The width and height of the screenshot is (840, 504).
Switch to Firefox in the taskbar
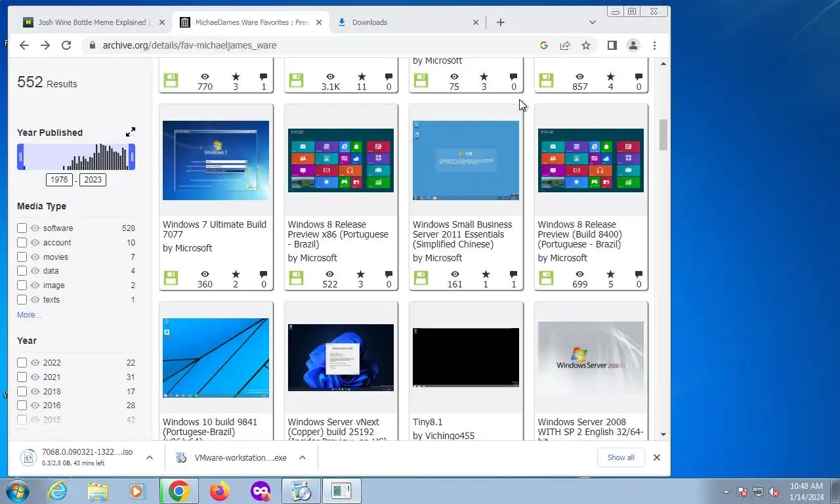pos(220,491)
